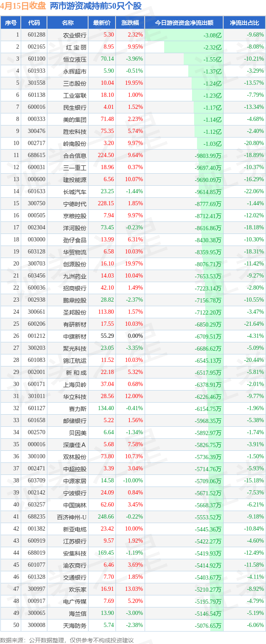
Task: Select stock code 301558
Action: (37, 83)
